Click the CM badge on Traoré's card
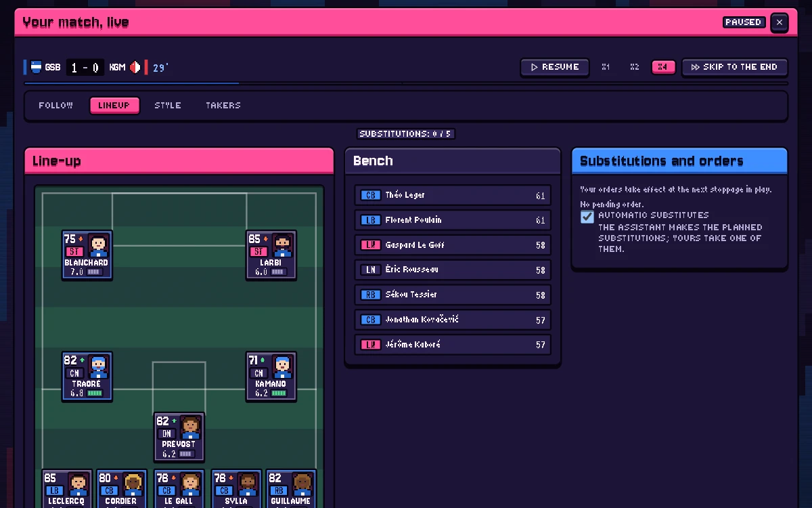812x508 pixels. [74, 373]
